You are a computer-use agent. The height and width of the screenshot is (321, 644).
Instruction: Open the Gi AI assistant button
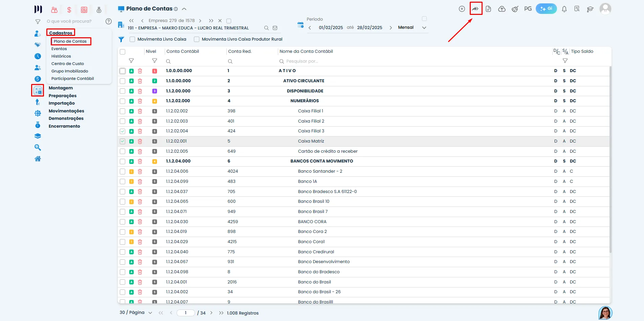pyautogui.click(x=546, y=8)
